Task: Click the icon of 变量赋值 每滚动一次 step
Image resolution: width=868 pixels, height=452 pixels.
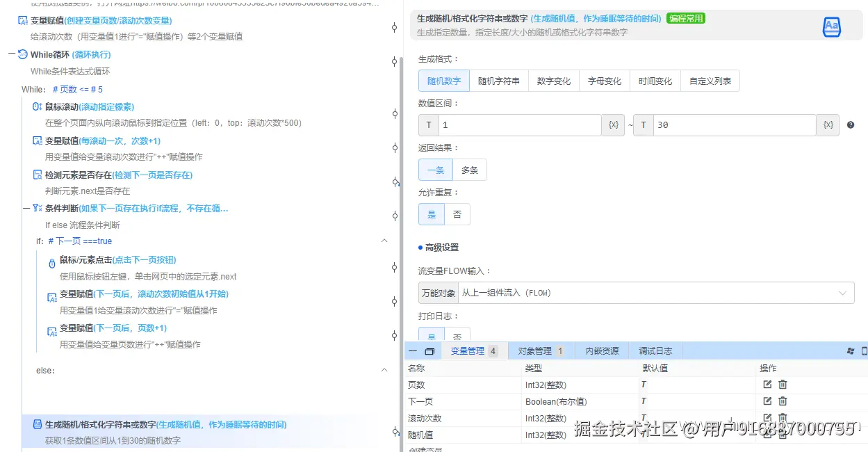Action: pos(38,140)
